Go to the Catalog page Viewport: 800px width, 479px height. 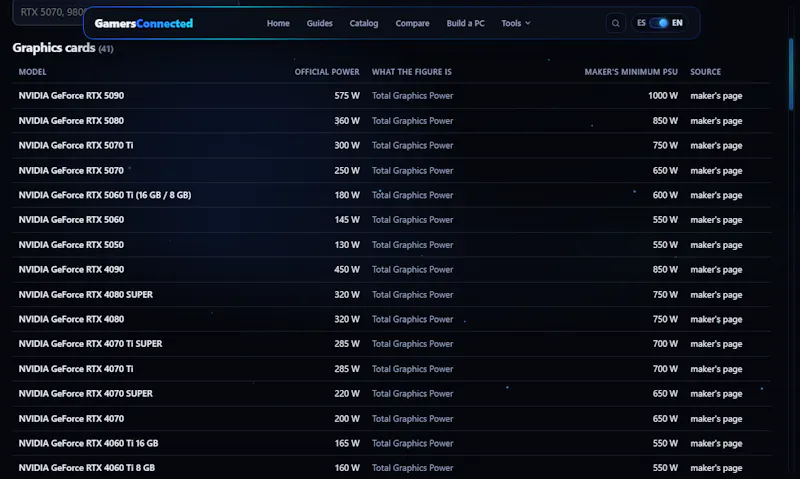pyautogui.click(x=364, y=23)
